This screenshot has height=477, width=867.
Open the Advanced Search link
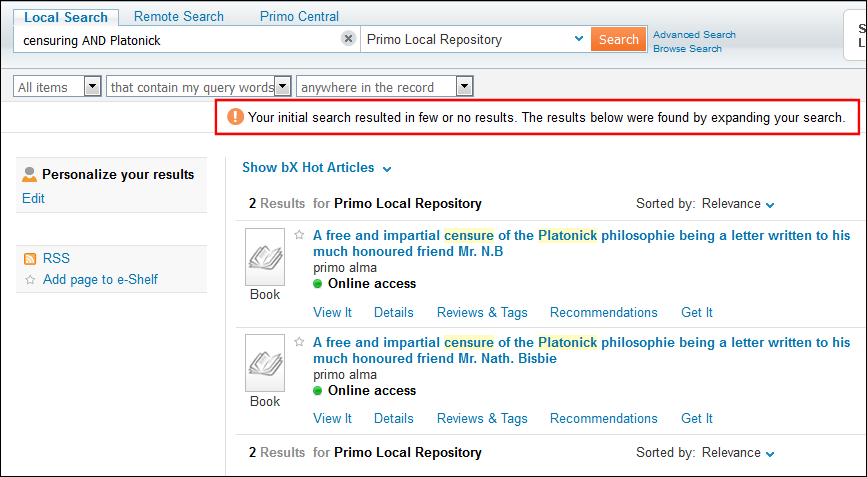pyautogui.click(x=694, y=34)
